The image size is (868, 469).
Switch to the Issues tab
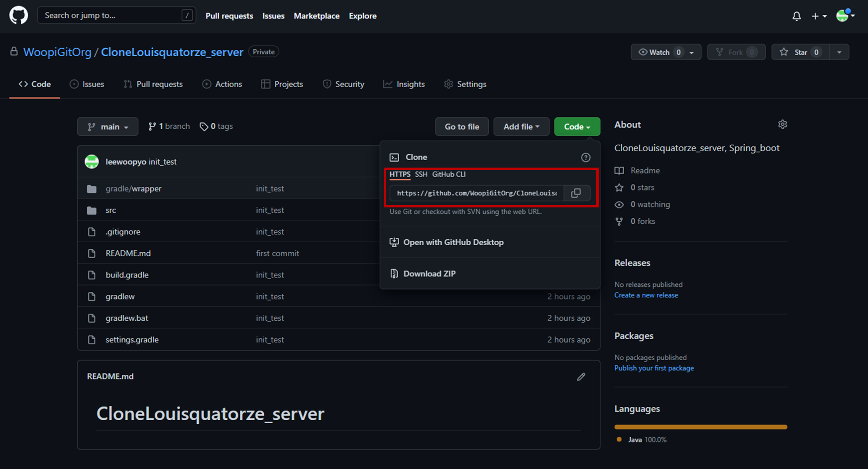click(x=87, y=84)
